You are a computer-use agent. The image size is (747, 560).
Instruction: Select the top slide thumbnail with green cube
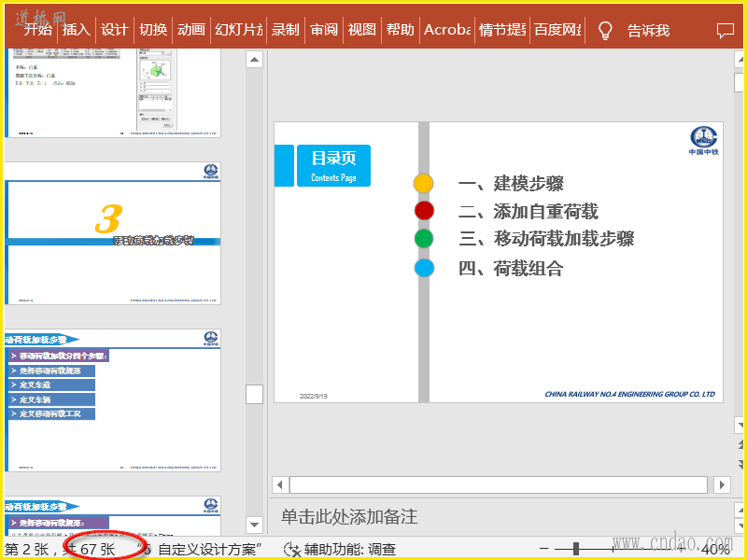pyautogui.click(x=113, y=92)
